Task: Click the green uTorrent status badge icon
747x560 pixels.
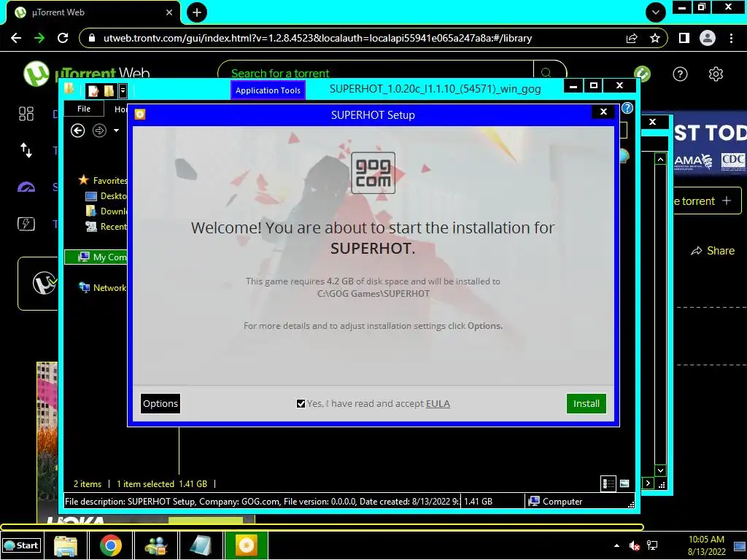Action: [x=642, y=74]
